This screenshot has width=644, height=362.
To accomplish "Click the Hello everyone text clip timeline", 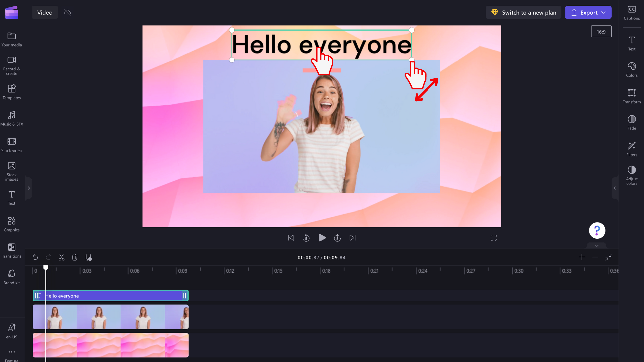I will (111, 296).
